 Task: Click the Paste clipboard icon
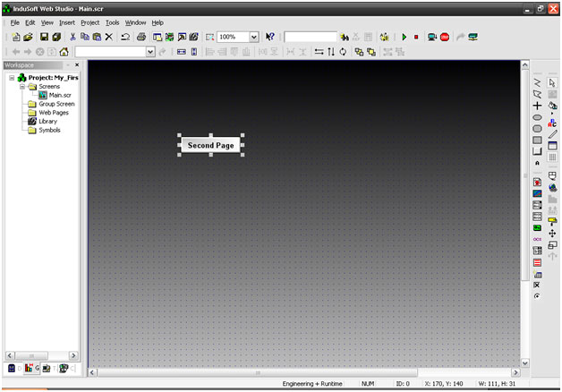pos(97,37)
